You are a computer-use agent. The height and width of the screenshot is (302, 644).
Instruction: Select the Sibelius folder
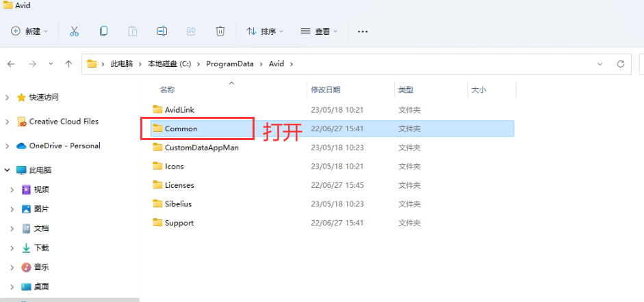[x=179, y=204]
